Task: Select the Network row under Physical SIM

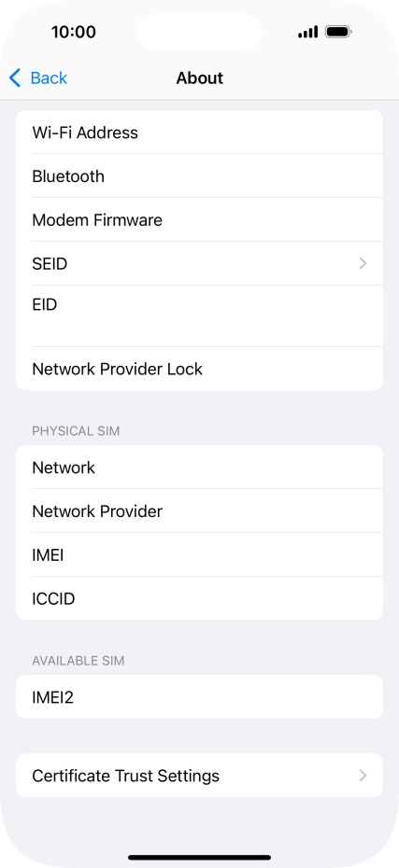Action: (x=200, y=468)
